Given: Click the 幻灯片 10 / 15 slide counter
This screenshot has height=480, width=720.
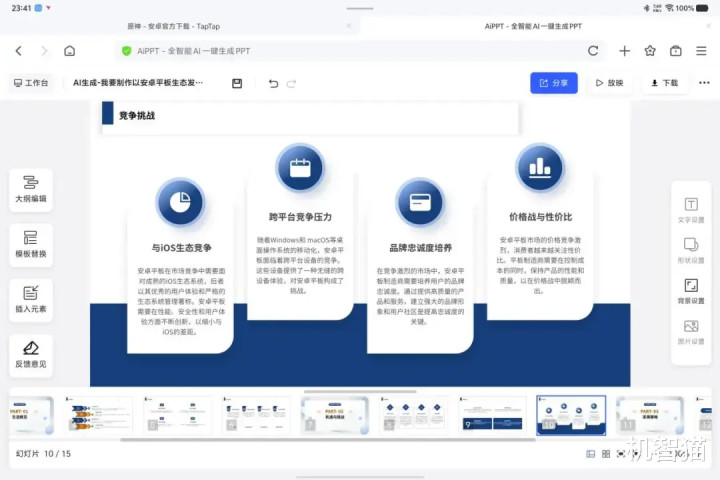Looking at the screenshot, I should pos(43,454).
